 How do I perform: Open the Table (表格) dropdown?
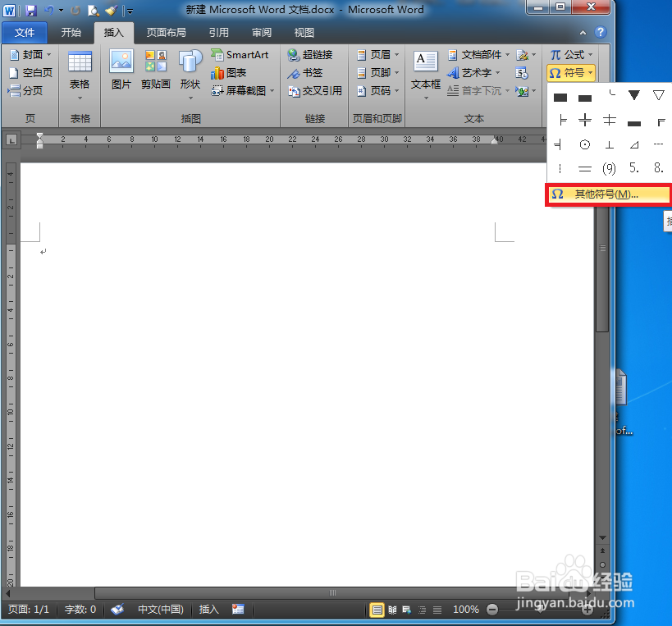pos(80,75)
